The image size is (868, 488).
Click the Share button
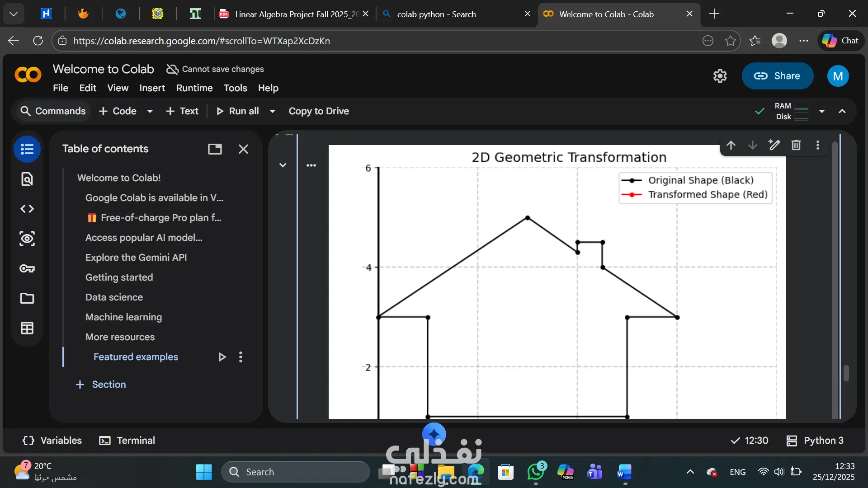(x=778, y=76)
